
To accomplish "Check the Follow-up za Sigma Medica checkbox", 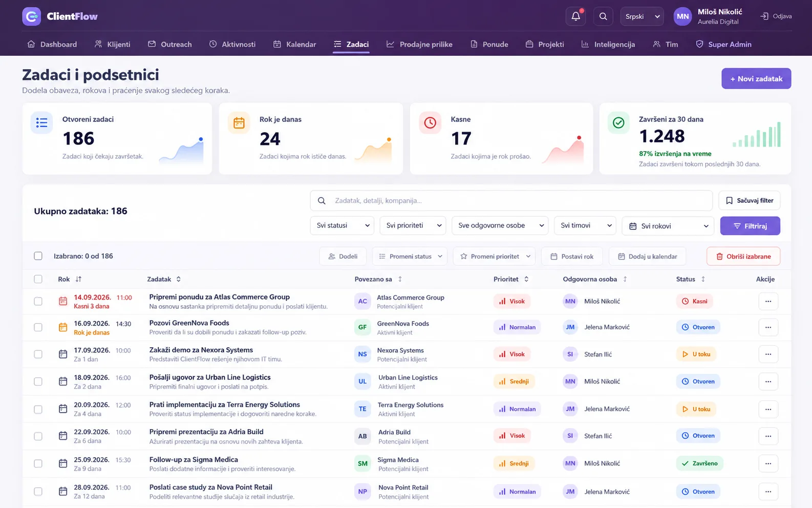I will (38, 463).
